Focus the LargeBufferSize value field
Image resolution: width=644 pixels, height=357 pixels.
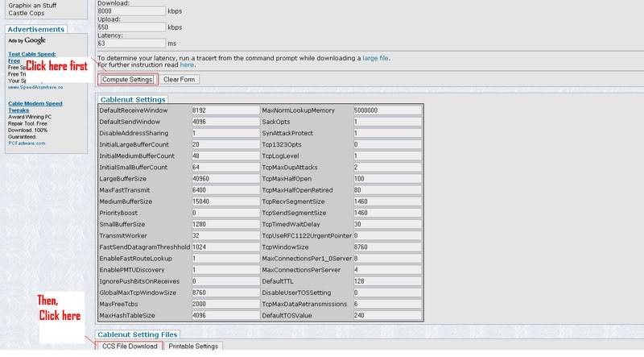tap(224, 178)
